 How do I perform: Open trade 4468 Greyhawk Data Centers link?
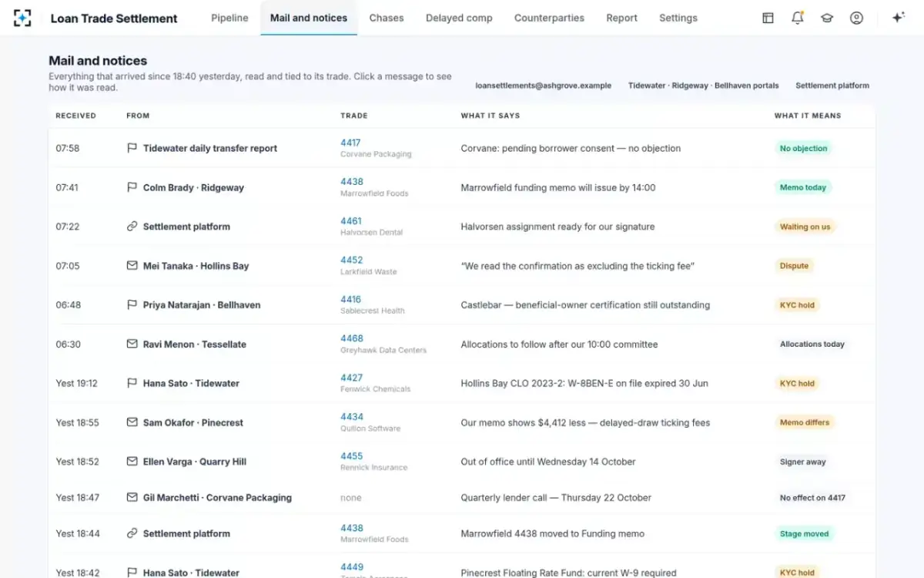352,338
